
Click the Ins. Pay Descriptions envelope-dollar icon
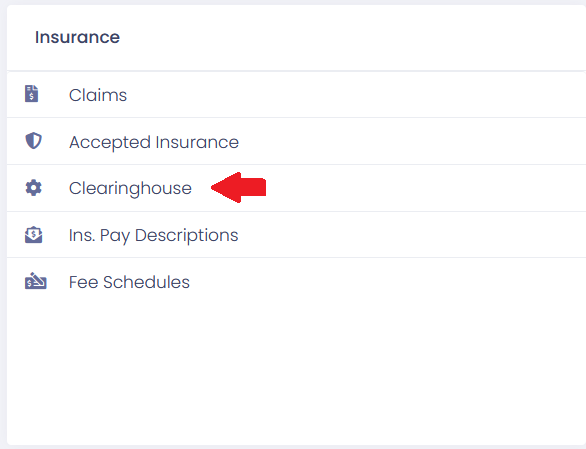coord(33,235)
